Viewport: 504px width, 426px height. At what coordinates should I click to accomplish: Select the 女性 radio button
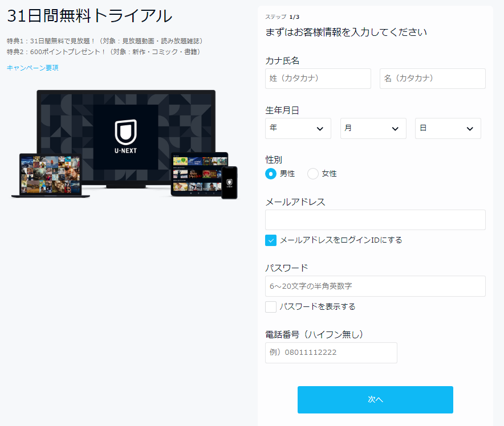(313, 174)
